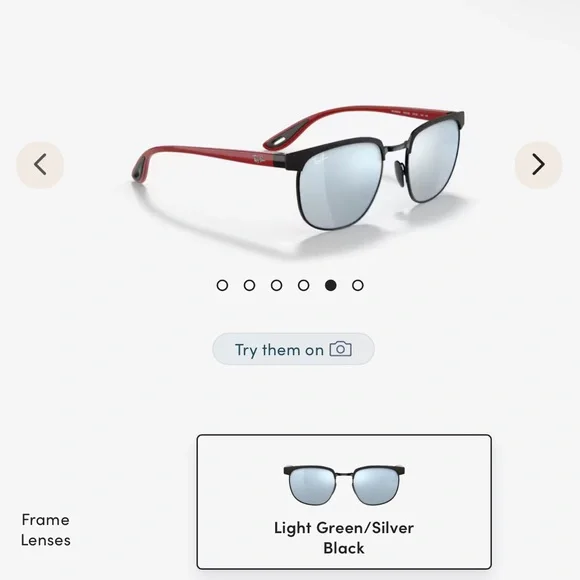
Task: Click the Try them on button
Action: point(293,349)
